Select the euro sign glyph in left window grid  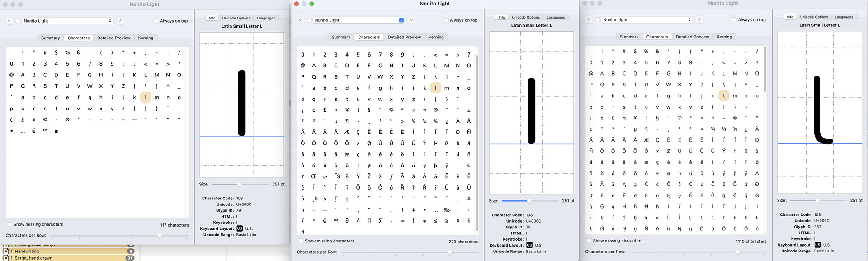tap(34, 131)
